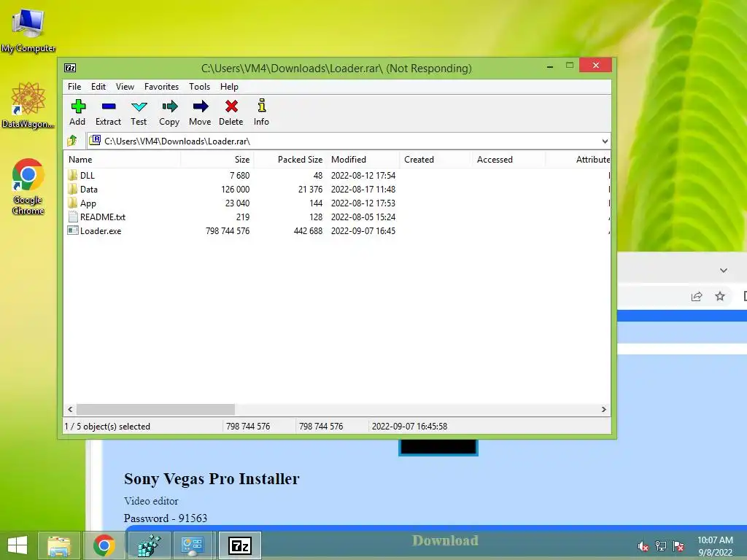
Task: Click the modified date 2022-08-05 15:24
Action: pos(363,217)
